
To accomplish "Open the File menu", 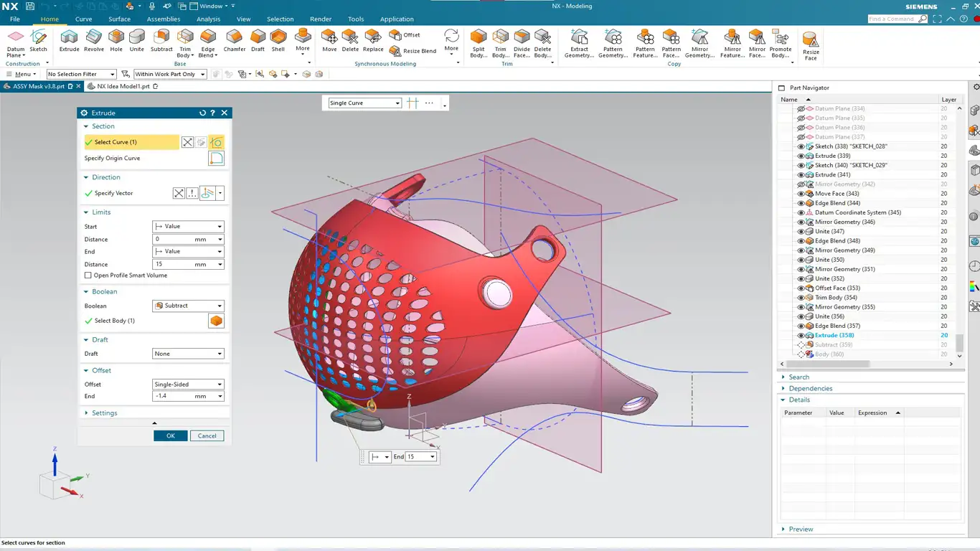I will pyautogui.click(x=14, y=19).
